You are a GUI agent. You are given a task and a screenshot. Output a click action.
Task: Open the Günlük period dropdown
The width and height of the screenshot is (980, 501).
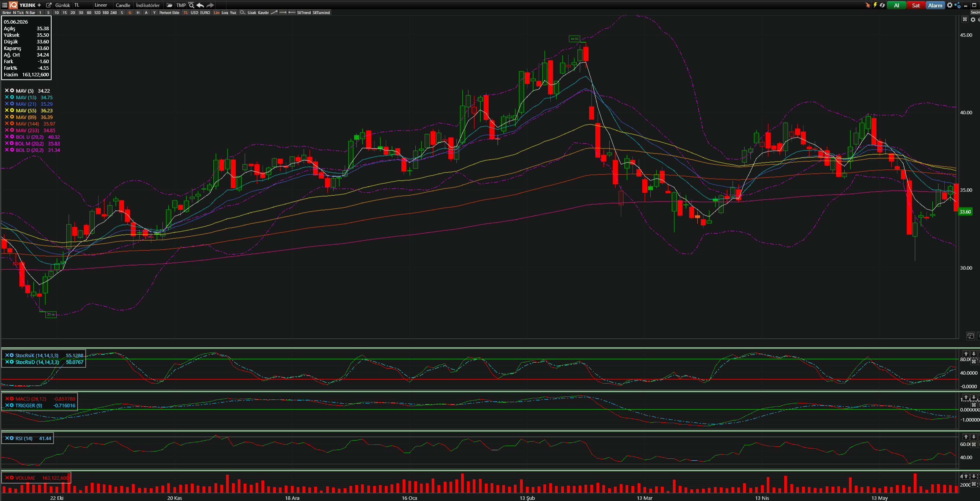click(x=63, y=5)
